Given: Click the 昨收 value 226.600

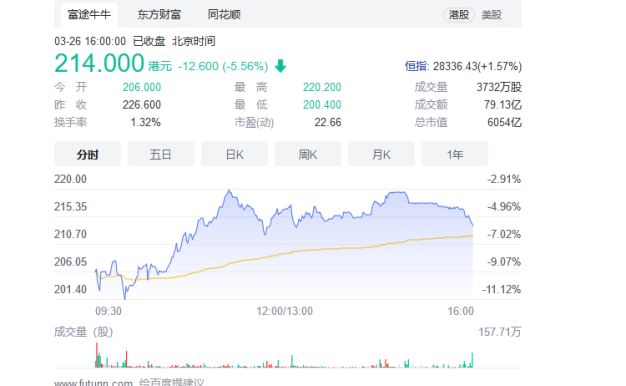Looking at the screenshot, I should point(142,105).
